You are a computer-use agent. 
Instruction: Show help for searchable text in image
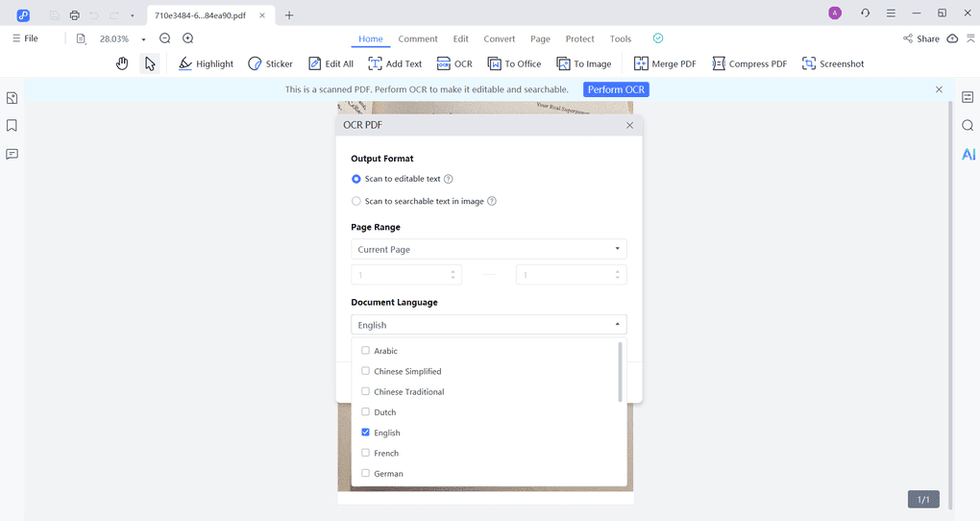pyautogui.click(x=492, y=201)
